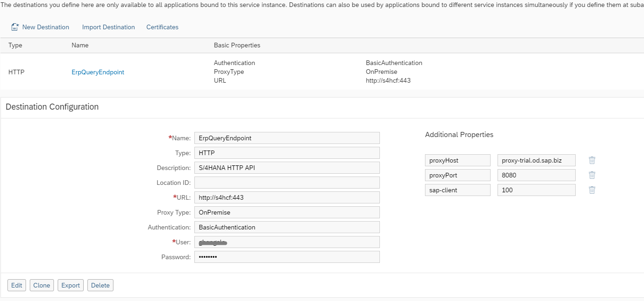
Task: Open the Proxy Type OnPremise field
Action: [x=287, y=212]
